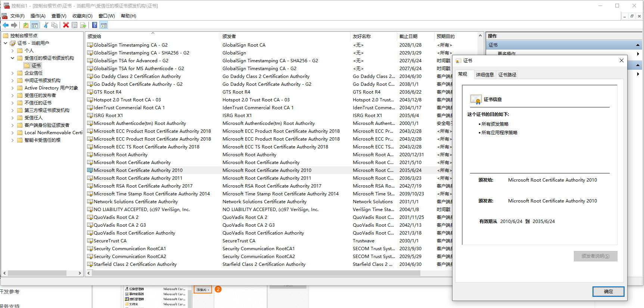Open the 收藏夹(O) menu
This screenshot has width=644, height=308.
pyautogui.click(x=82, y=16)
